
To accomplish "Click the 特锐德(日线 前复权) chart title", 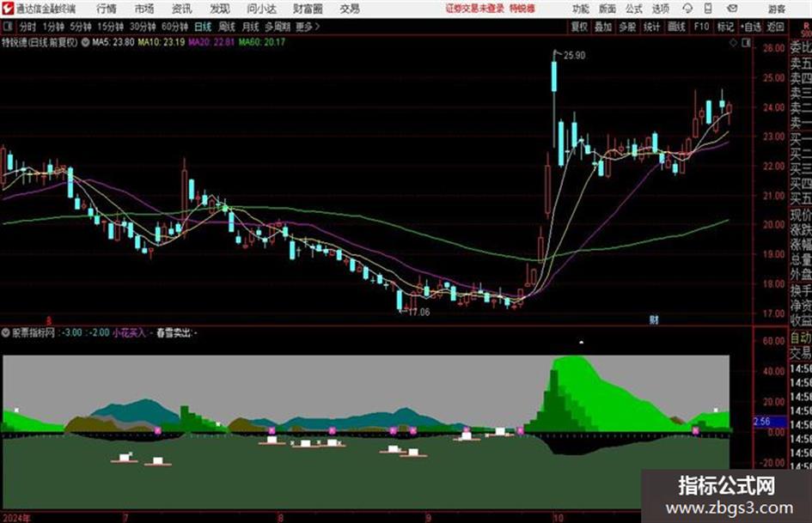I will click(40, 42).
